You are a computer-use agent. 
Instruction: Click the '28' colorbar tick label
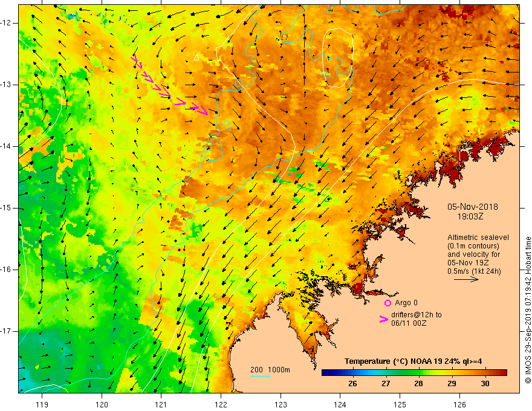418,384
